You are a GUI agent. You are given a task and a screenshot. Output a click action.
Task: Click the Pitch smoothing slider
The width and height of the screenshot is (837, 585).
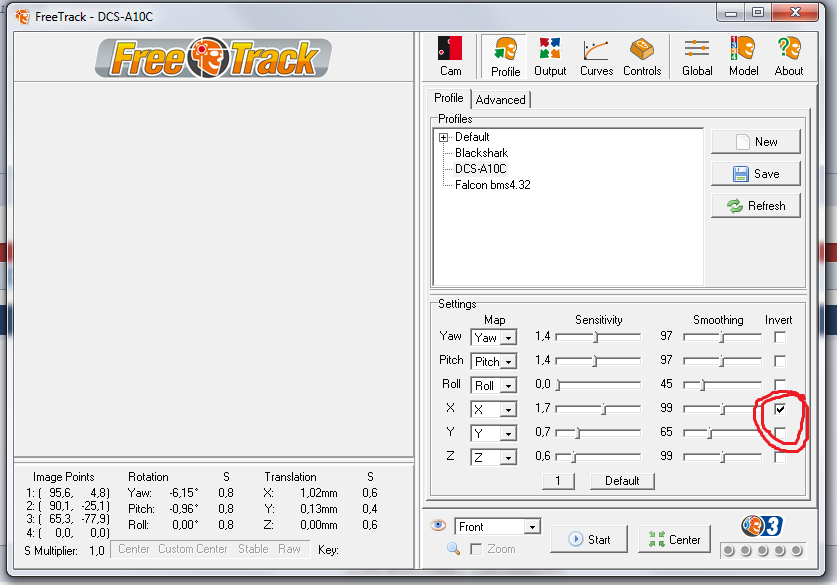click(722, 361)
